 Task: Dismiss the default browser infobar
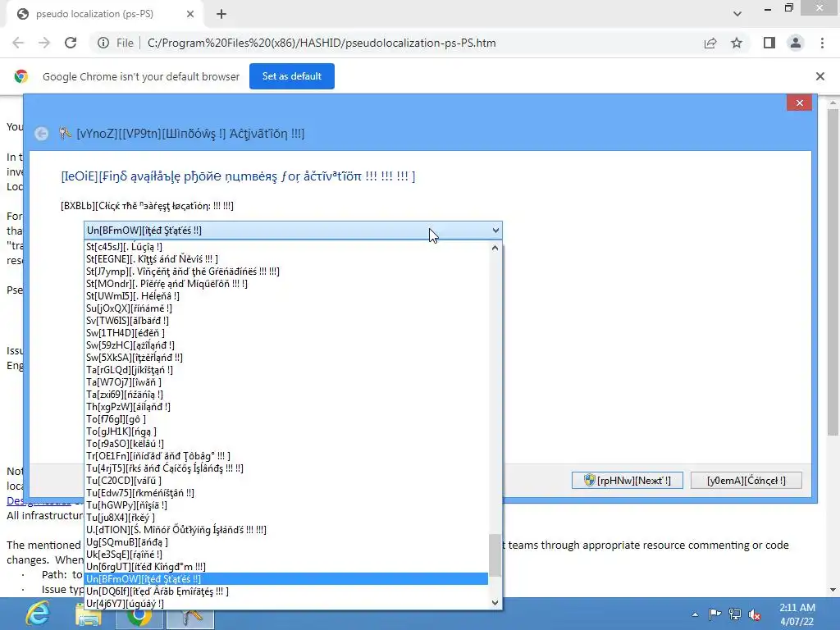(x=820, y=76)
